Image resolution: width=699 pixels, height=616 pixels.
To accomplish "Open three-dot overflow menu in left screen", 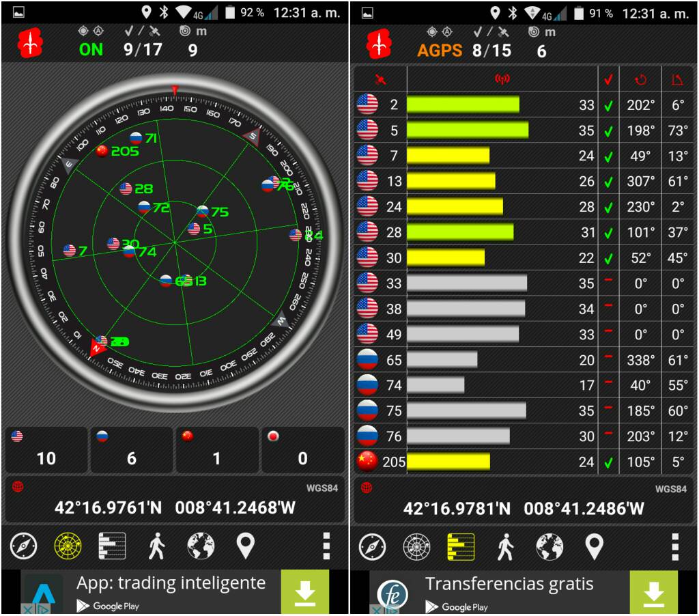I will [x=326, y=546].
